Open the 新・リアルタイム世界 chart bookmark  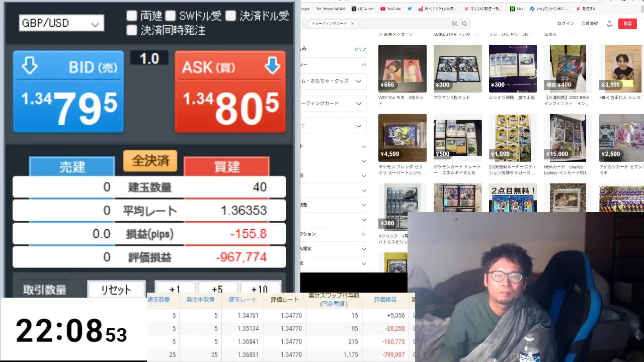(x=437, y=9)
